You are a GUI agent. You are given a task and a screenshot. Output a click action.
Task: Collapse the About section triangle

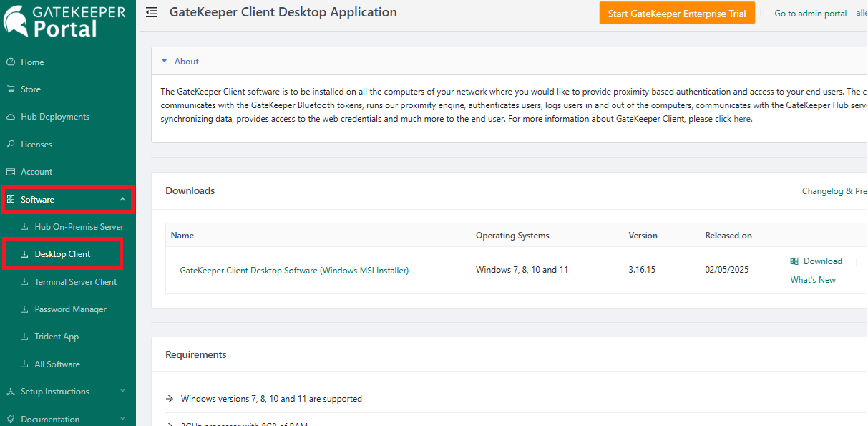click(x=164, y=62)
